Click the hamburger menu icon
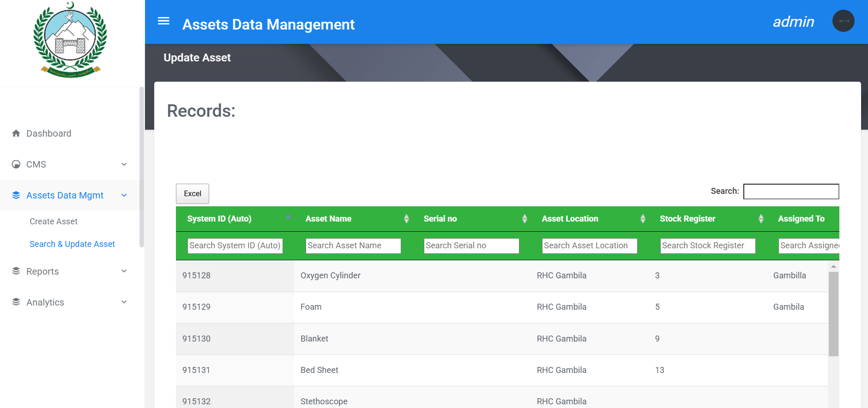 coord(163,21)
